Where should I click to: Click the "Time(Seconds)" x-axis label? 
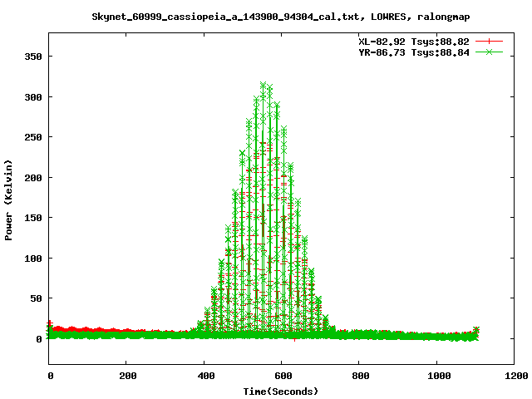tap(281, 391)
